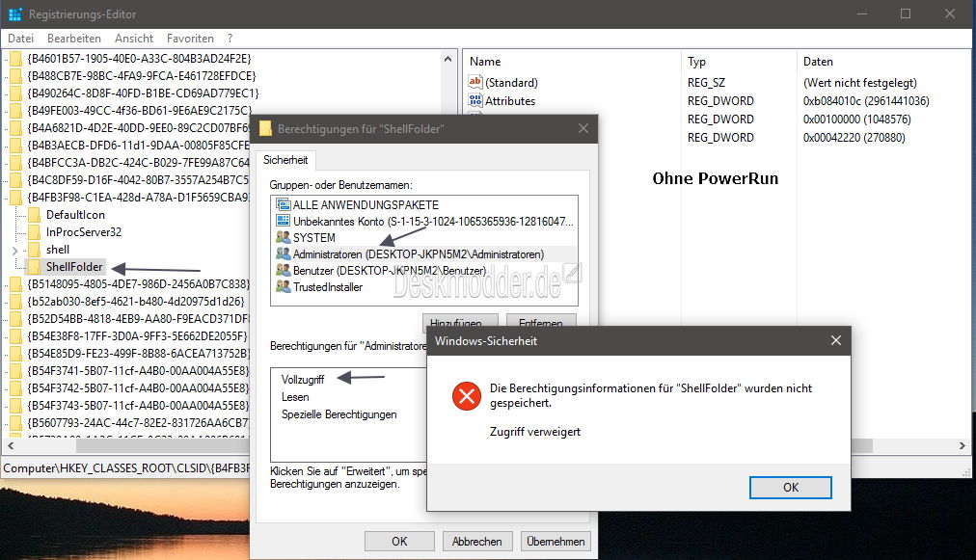Click the DefaultIcon key folder icon

(x=34, y=215)
